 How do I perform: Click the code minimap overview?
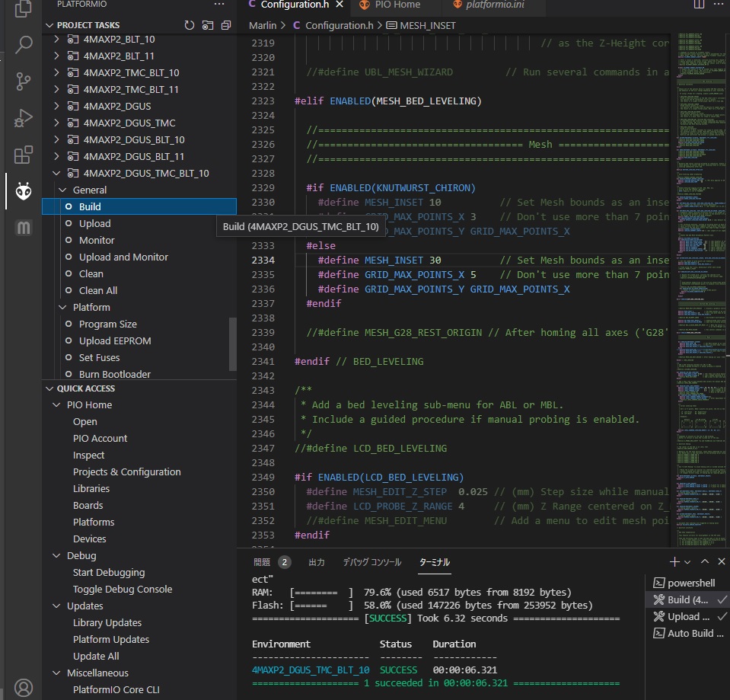(700, 289)
